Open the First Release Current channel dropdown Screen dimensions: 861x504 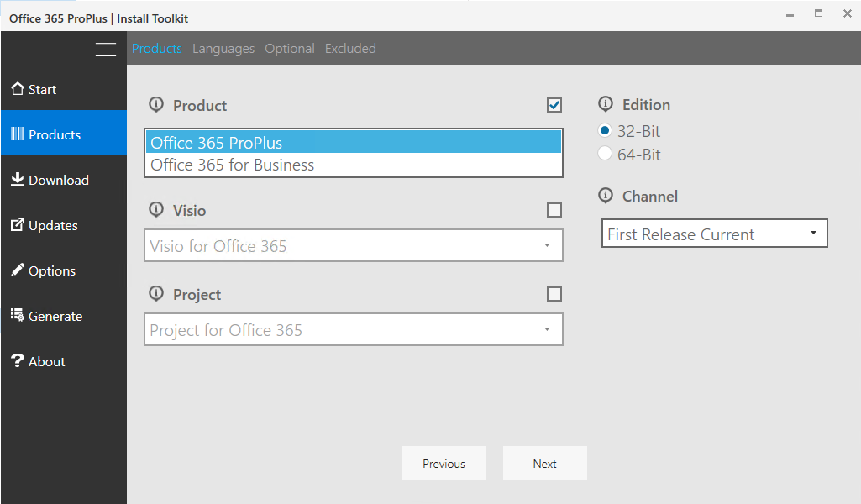(812, 233)
